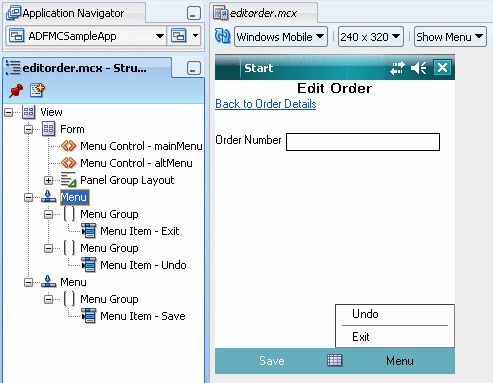Click the Save soft key
The image size is (493, 383).
[272, 361]
